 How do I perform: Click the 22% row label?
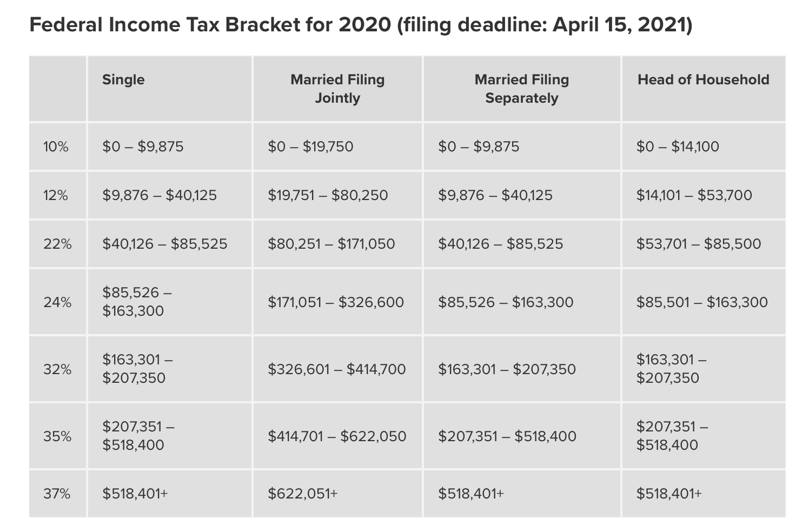(x=57, y=244)
